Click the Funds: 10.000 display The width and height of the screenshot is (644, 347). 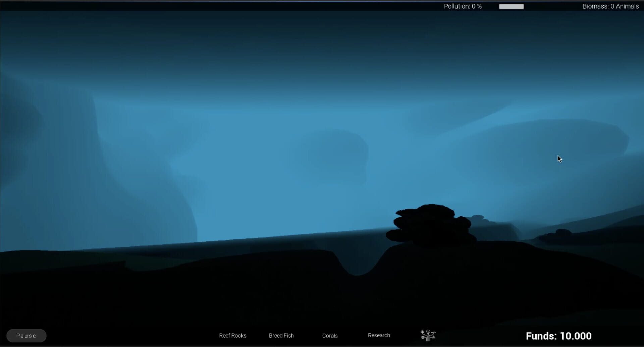[559, 336]
